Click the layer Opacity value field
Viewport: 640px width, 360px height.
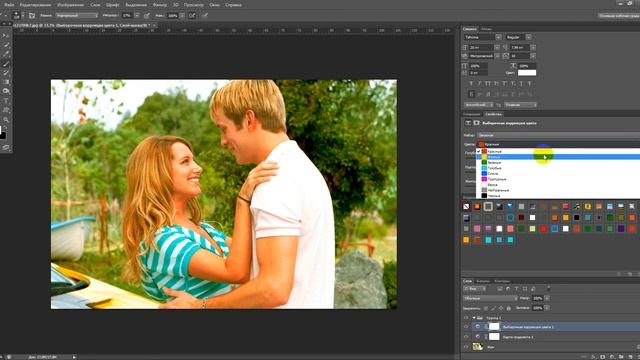[538, 298]
